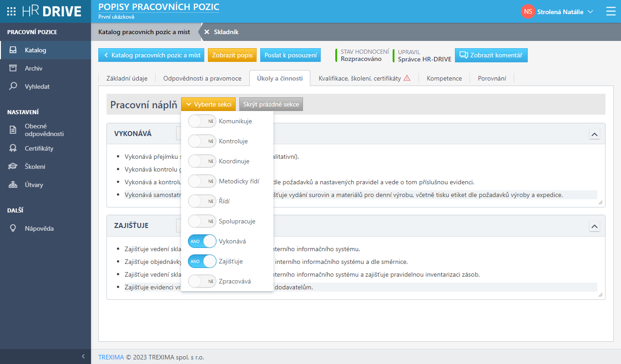
Task: Collapse the ZAJIŠŤUJE section panel
Action: pos(594,226)
